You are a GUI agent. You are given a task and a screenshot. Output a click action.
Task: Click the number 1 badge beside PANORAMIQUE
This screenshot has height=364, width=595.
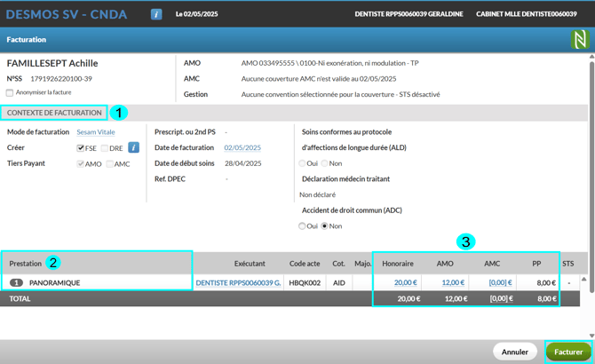(x=16, y=282)
